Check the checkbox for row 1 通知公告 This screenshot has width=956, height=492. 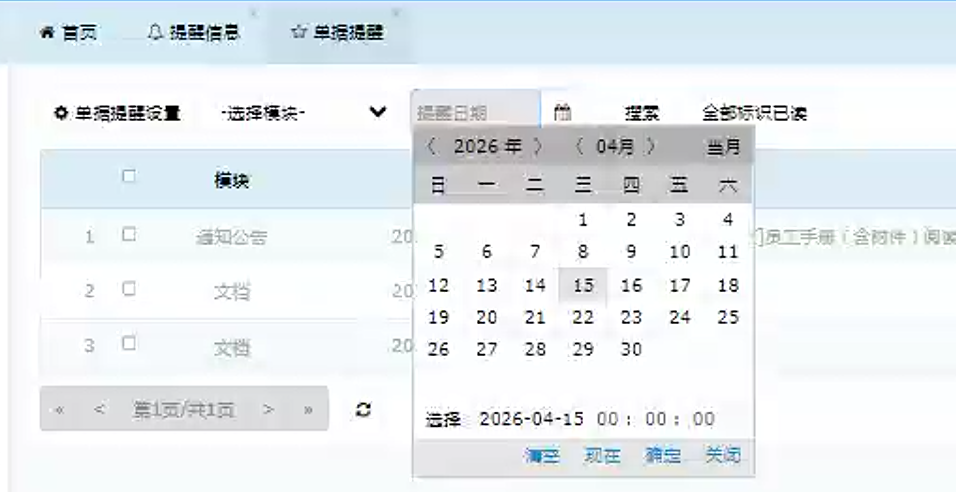tap(128, 235)
